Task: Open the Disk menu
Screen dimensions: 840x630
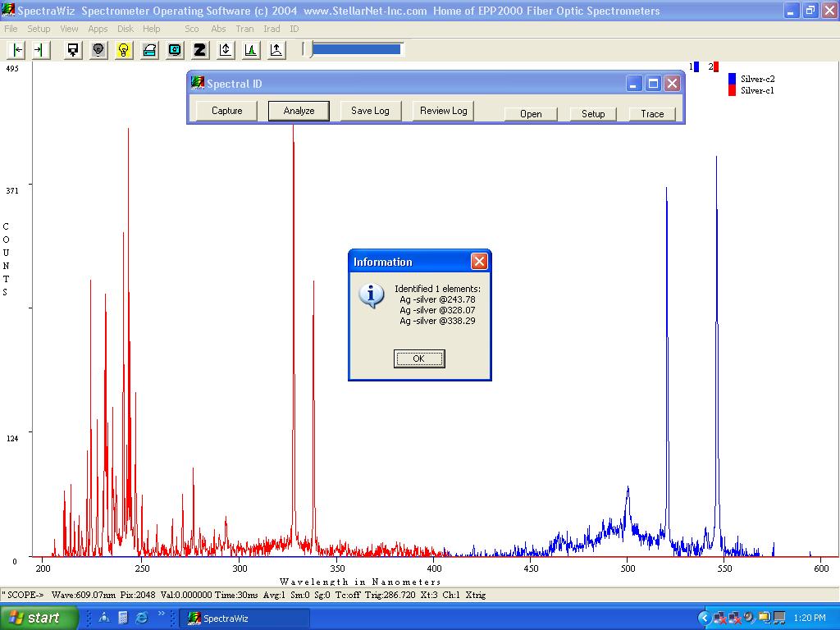Action: 126,29
